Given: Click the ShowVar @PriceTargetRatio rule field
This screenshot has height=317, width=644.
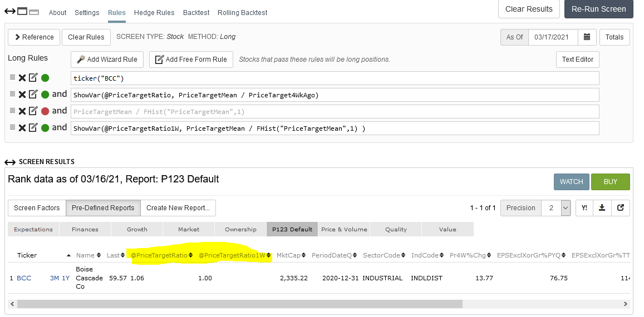Looking at the screenshot, I should [334, 95].
